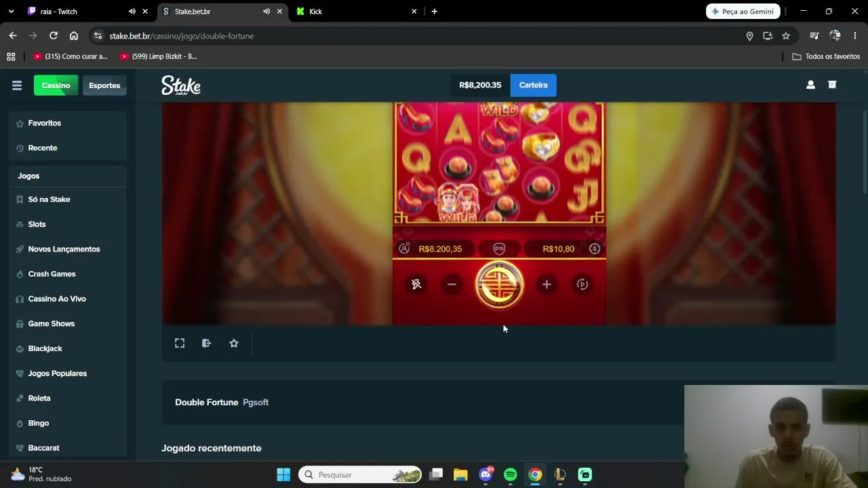Increase the bet with the plus button
Screen dimensions: 868x488
547,285
